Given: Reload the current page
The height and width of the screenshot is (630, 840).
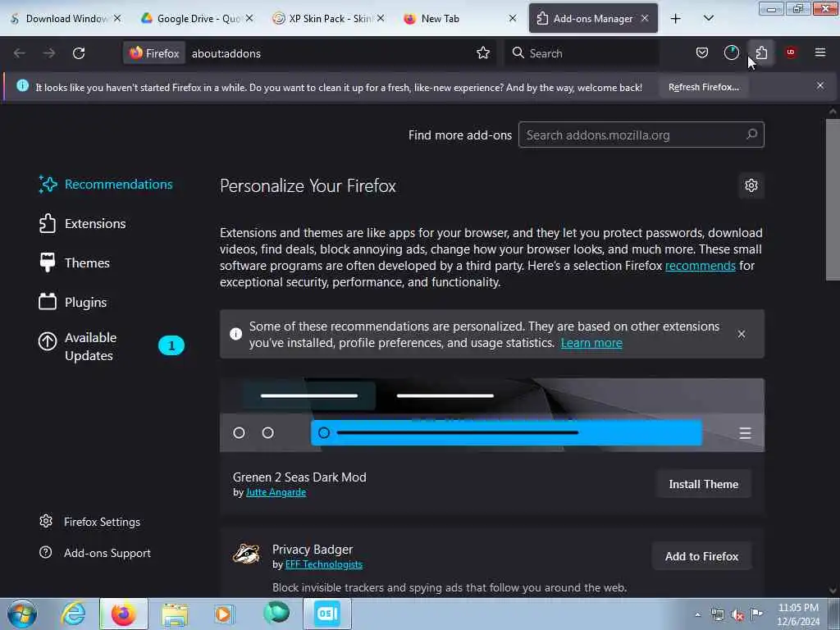Looking at the screenshot, I should [x=79, y=53].
